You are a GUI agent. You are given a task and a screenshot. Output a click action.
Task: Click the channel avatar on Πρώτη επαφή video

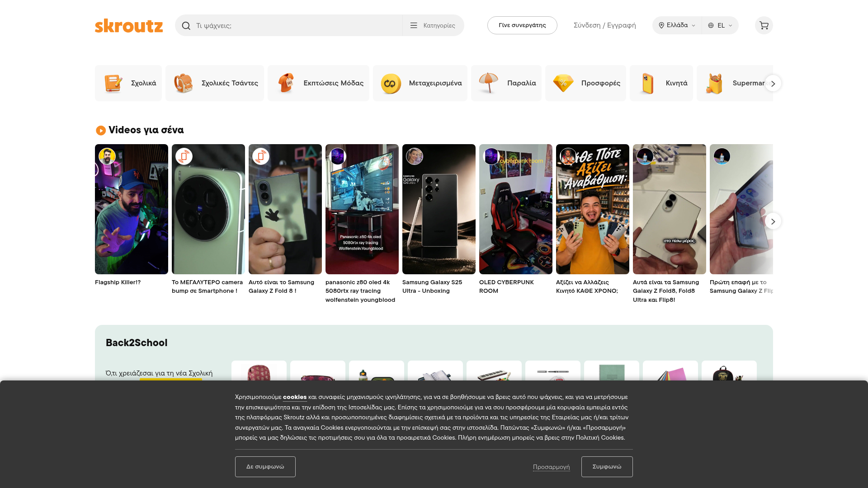tap(722, 156)
